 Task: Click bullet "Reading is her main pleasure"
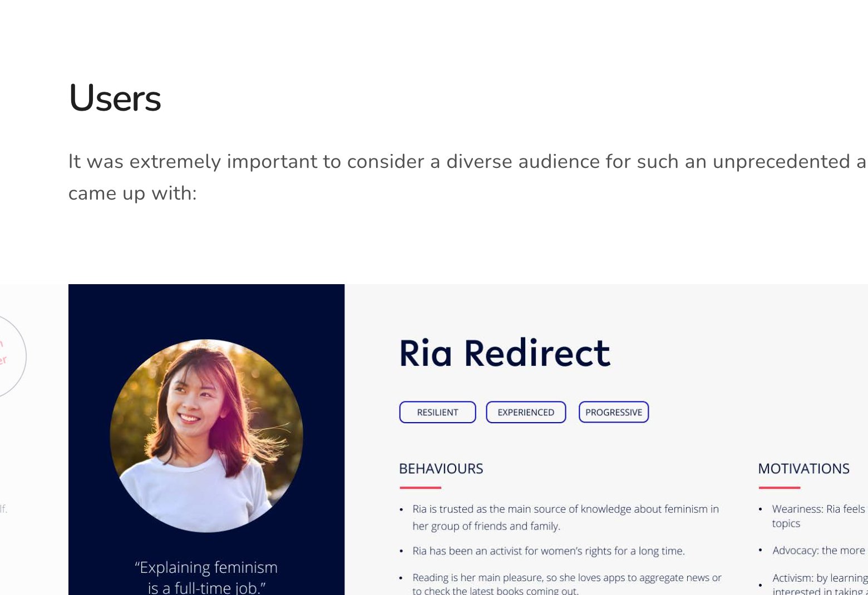[566, 583]
